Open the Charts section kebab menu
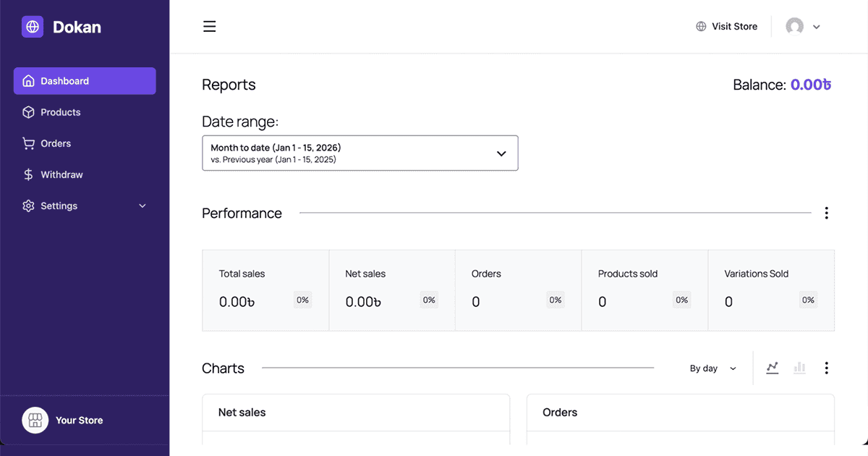Image resolution: width=868 pixels, height=456 pixels. click(826, 368)
